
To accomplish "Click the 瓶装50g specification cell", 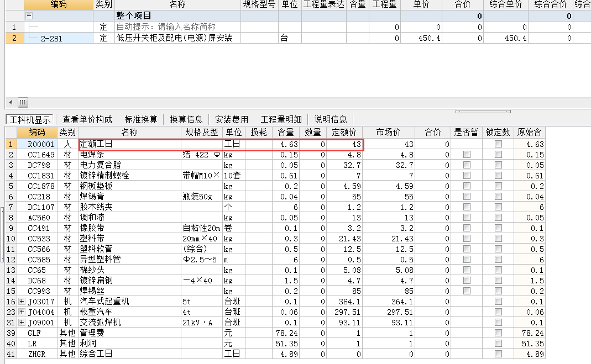I will click(202, 197).
